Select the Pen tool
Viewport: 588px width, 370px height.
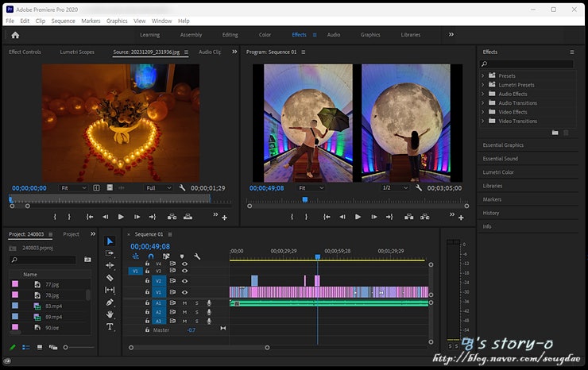[x=110, y=303]
